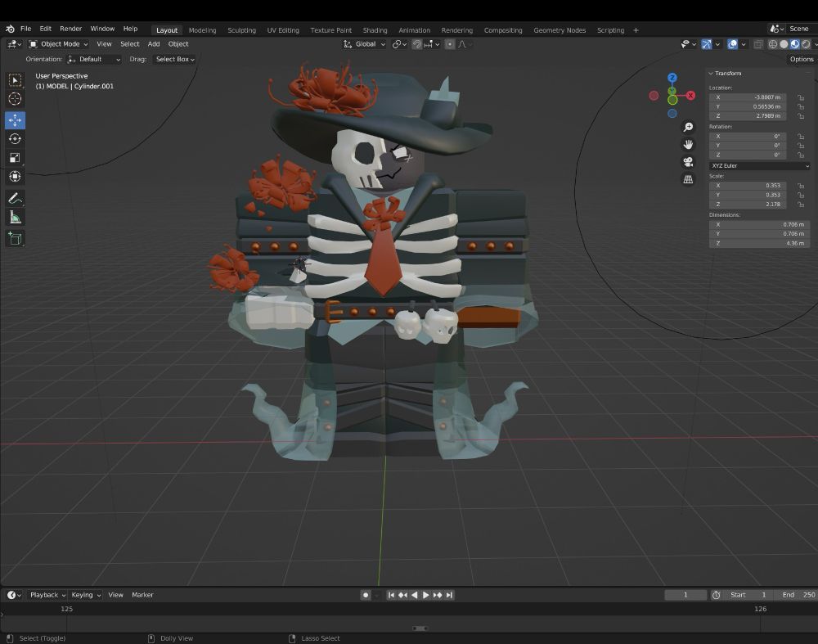Toggle X-ray display mode
This screenshot has width=818, height=644.
(758, 44)
